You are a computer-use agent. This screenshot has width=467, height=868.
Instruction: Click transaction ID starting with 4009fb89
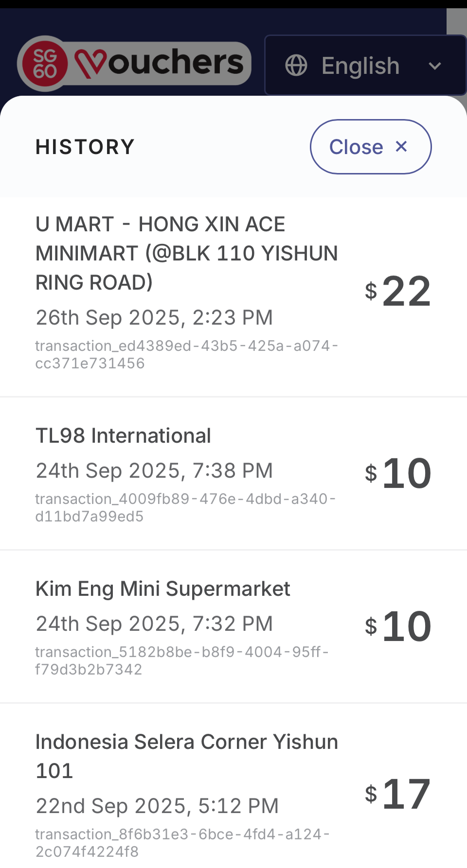185,507
